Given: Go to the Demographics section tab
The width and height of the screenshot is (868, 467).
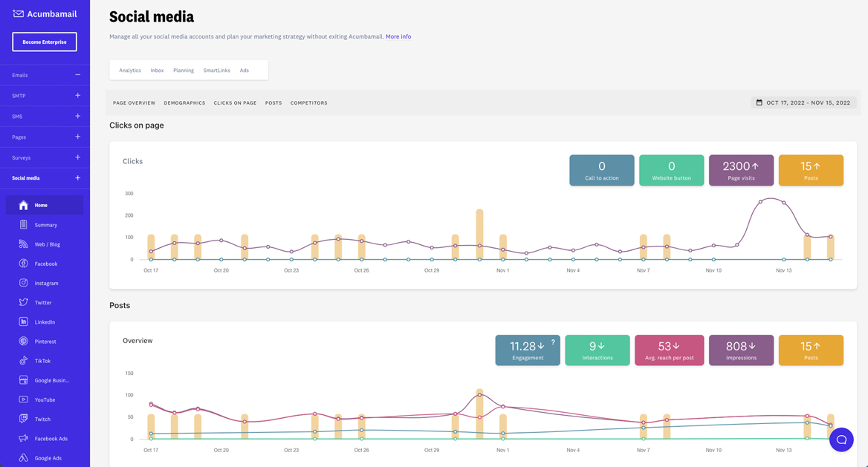Looking at the screenshot, I should point(184,103).
